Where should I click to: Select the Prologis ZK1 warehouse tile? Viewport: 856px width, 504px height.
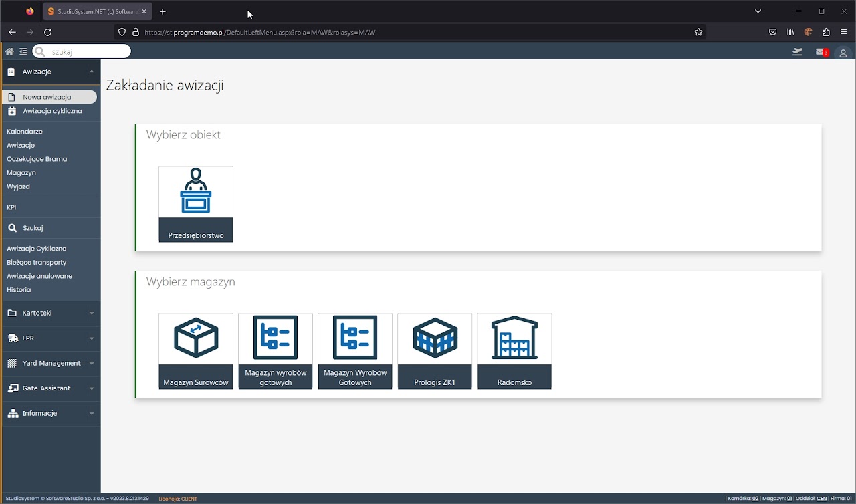(434, 351)
